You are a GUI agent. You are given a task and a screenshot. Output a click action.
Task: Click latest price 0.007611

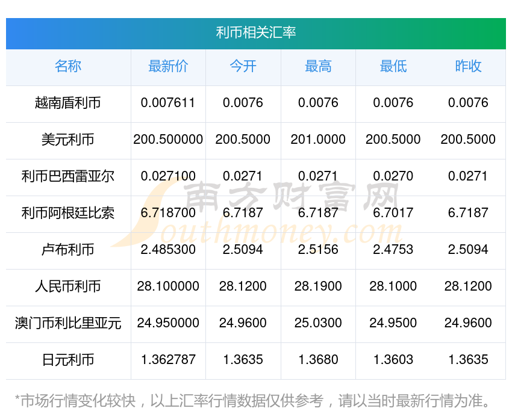click(168, 103)
